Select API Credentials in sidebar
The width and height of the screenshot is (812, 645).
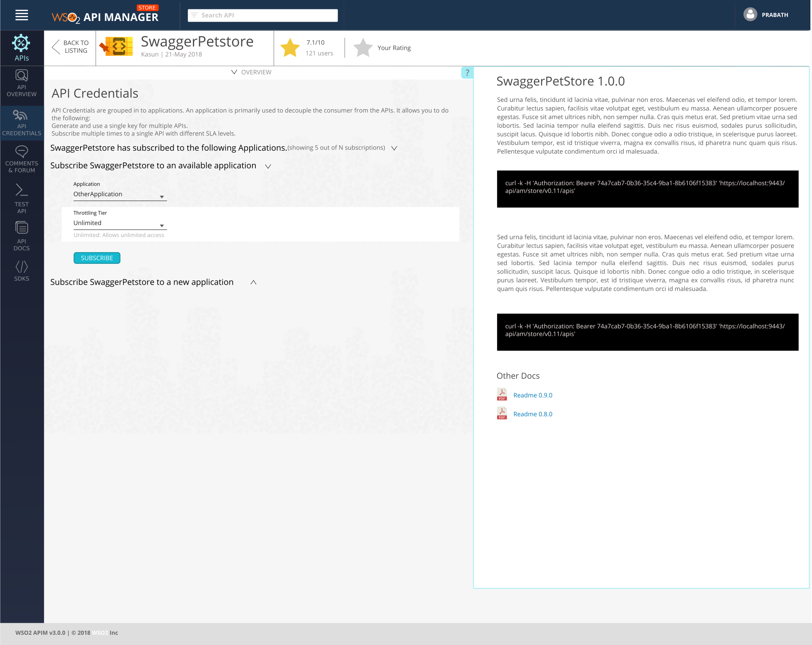pyautogui.click(x=21, y=123)
